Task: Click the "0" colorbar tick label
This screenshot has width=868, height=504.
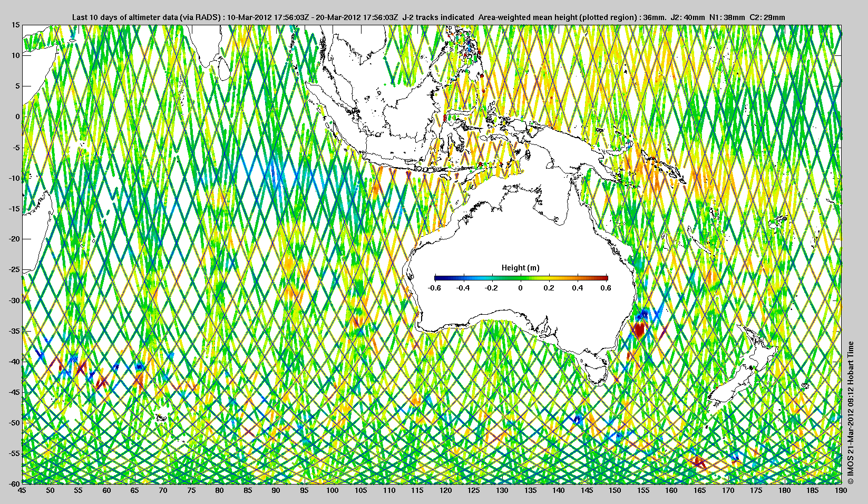Action: [521, 288]
